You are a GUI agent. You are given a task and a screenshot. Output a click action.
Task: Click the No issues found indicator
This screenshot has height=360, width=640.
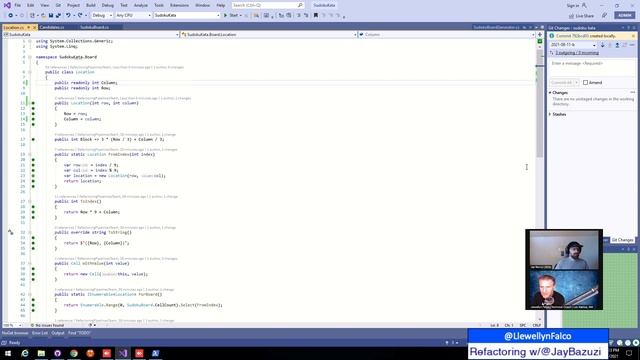[x=47, y=325]
